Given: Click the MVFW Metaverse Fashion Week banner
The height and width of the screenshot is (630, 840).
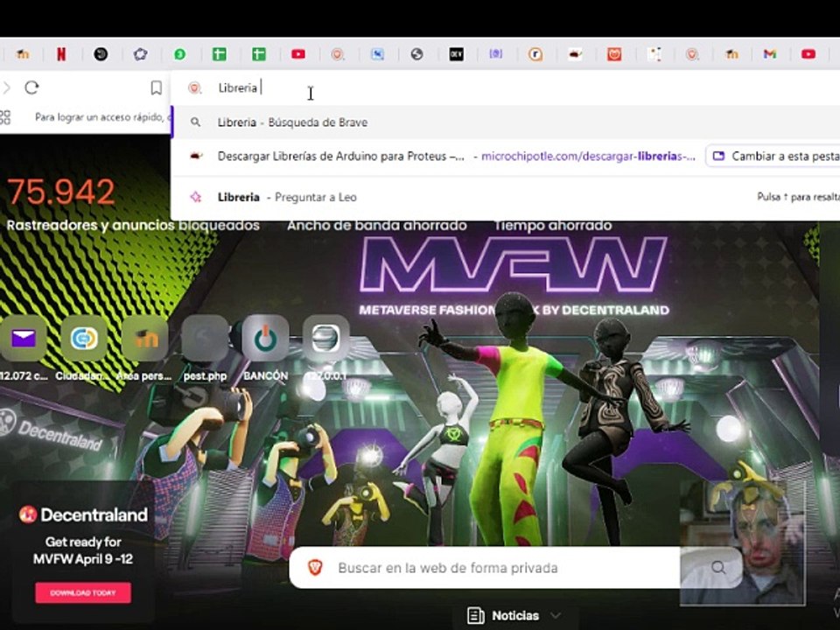Looking at the screenshot, I should click(x=514, y=276).
